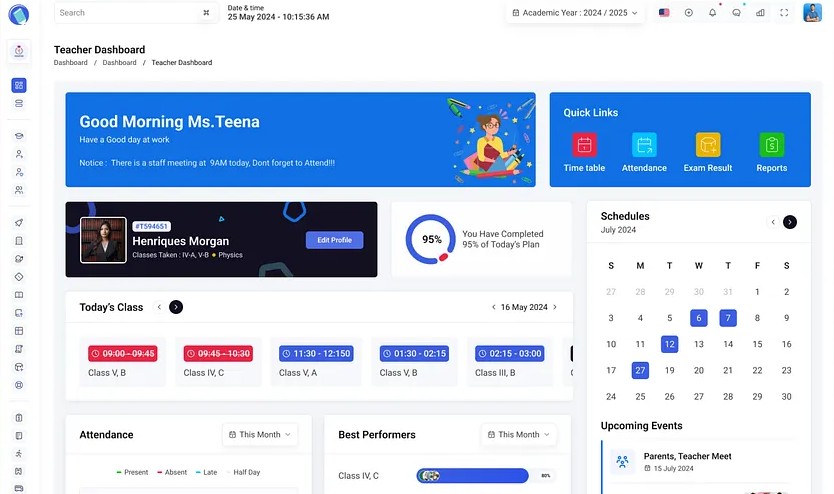Click the circle-dot add icon in header

coord(689,13)
